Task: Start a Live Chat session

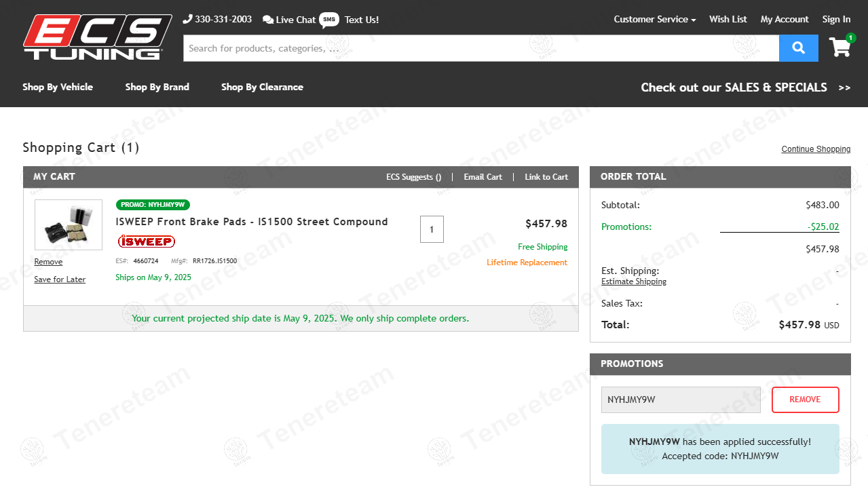Action: pos(289,20)
